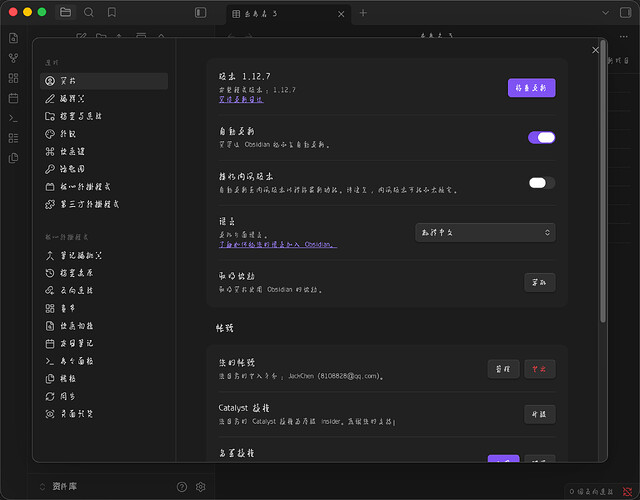Screen dimensions: 640x500
Task: Open Appearance settings with the palette icon
Action: 104,134
